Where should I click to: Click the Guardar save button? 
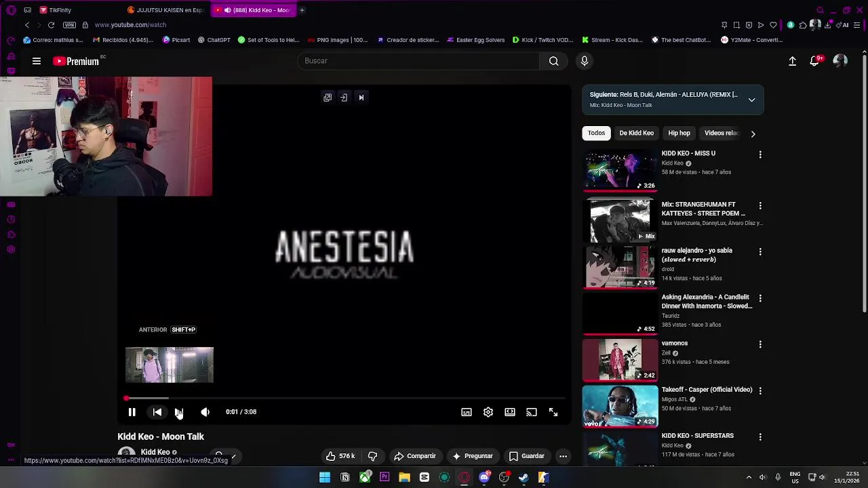527,456
